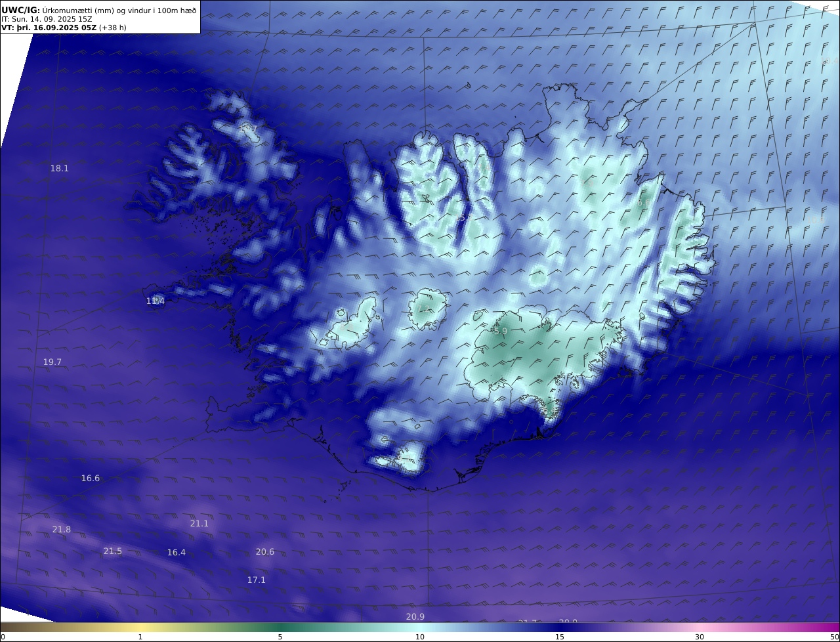This screenshot has width=840, height=642.
Task: Click the "0" tick on the color scale
Action: (x=3, y=637)
